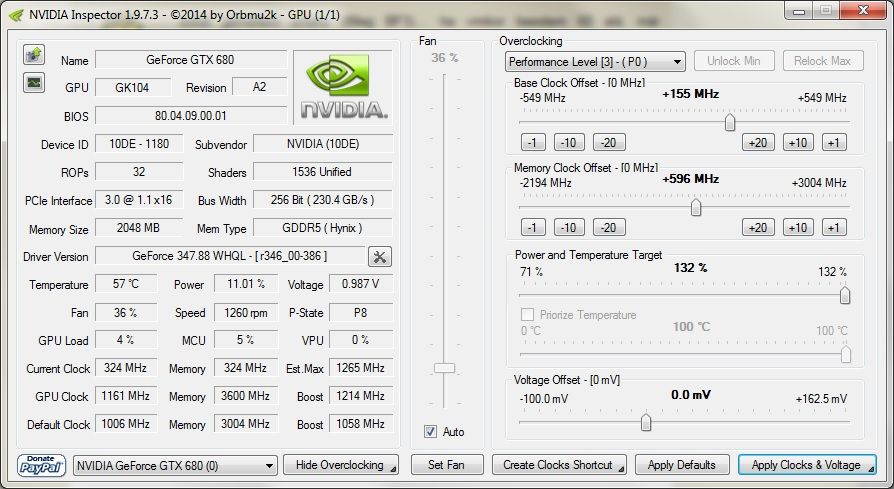Click the upload screenshot icon beside Name

tap(34, 55)
